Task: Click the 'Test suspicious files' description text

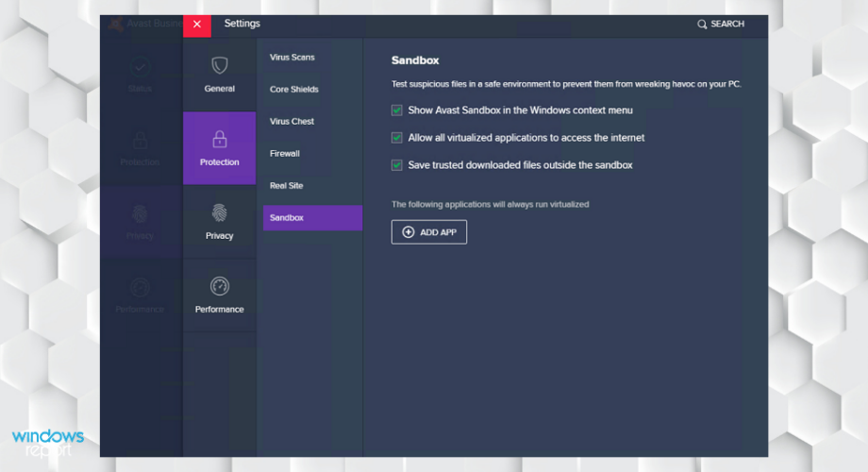Action: [x=566, y=84]
